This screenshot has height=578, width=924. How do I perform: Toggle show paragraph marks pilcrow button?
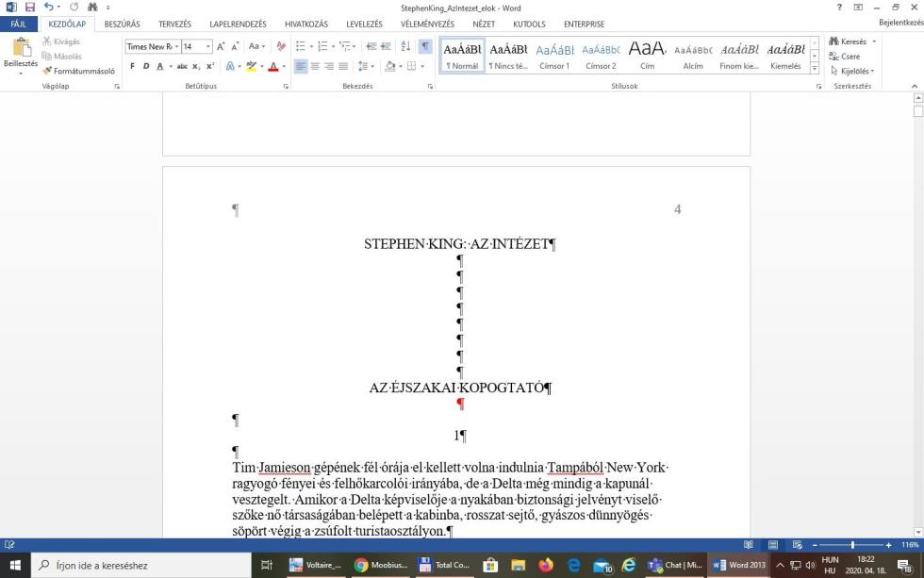(425, 46)
